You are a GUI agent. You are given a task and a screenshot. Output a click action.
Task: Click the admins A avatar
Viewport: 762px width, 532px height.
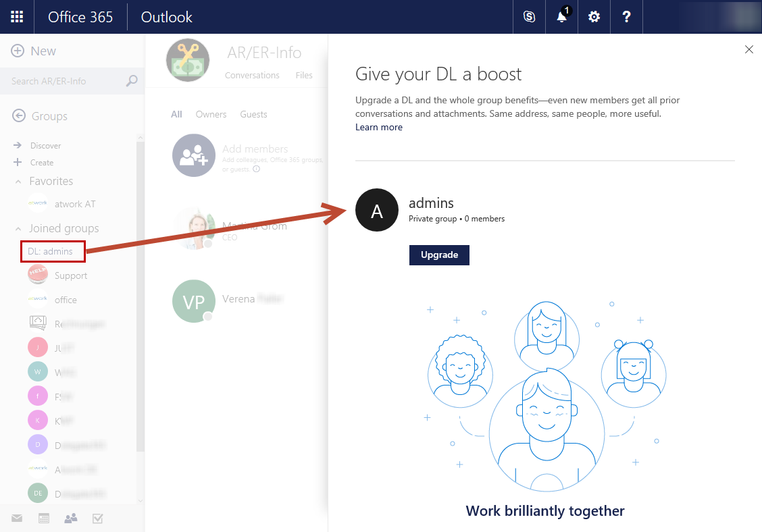[x=377, y=211]
